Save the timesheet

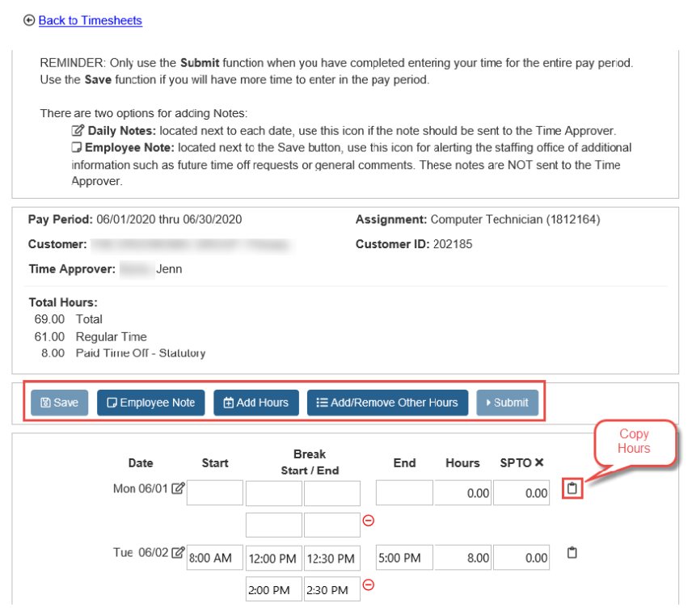59,402
